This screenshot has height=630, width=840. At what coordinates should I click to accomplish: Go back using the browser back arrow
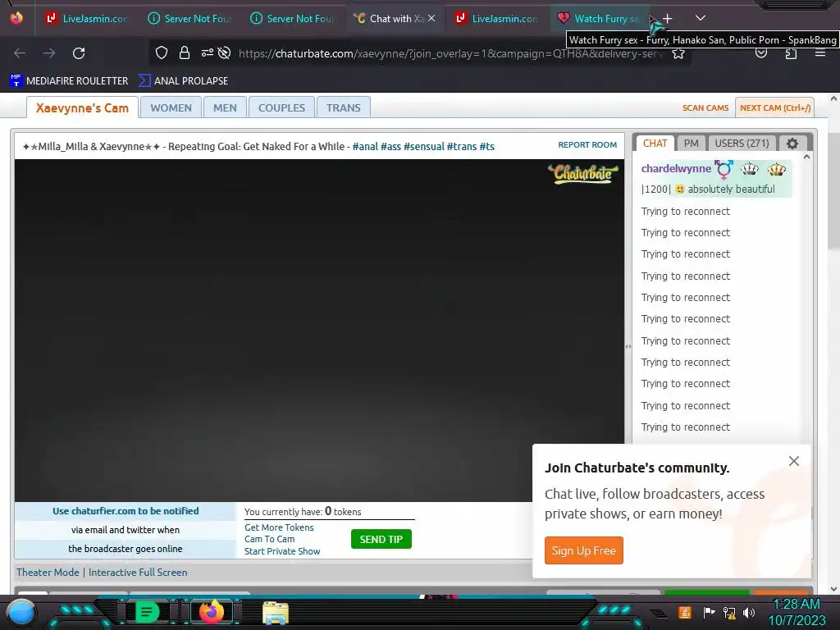pyautogui.click(x=20, y=53)
